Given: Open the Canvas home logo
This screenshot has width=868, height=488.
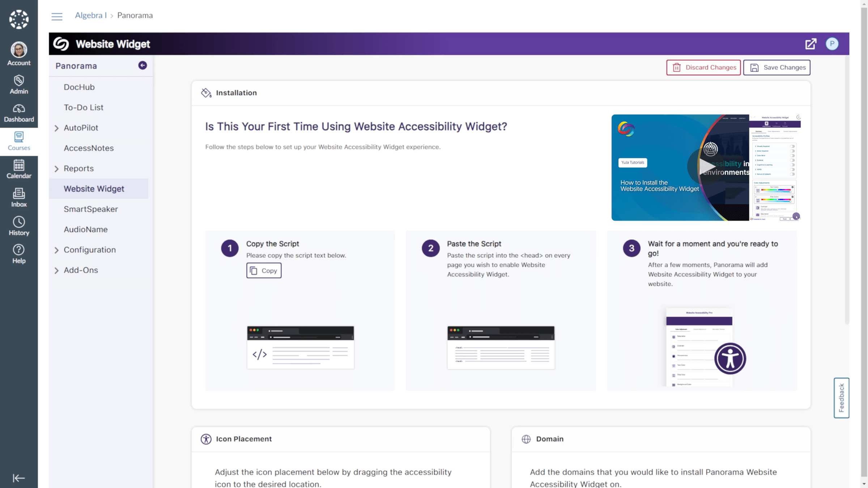Looking at the screenshot, I should (x=19, y=19).
